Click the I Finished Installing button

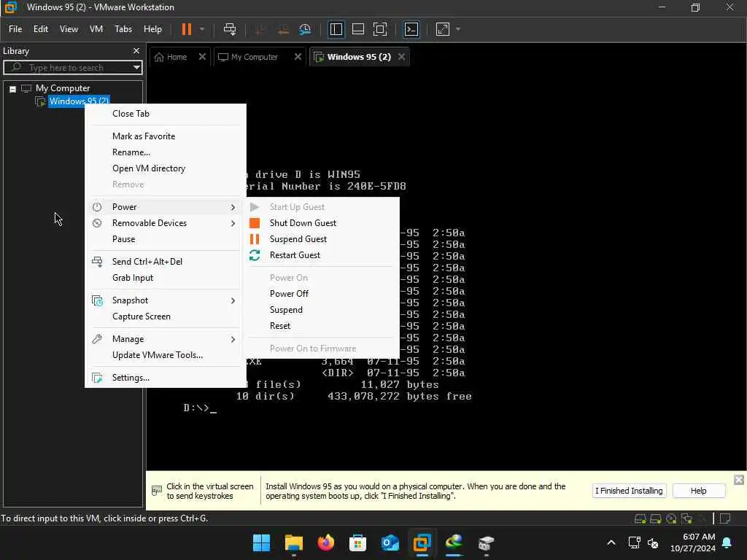pyautogui.click(x=628, y=491)
